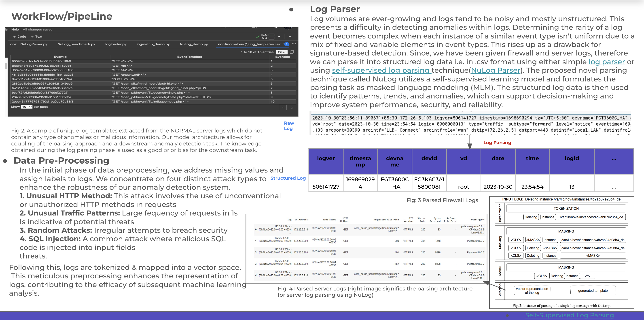Go to page 2 of table
644x320 pixels.
[292, 108]
